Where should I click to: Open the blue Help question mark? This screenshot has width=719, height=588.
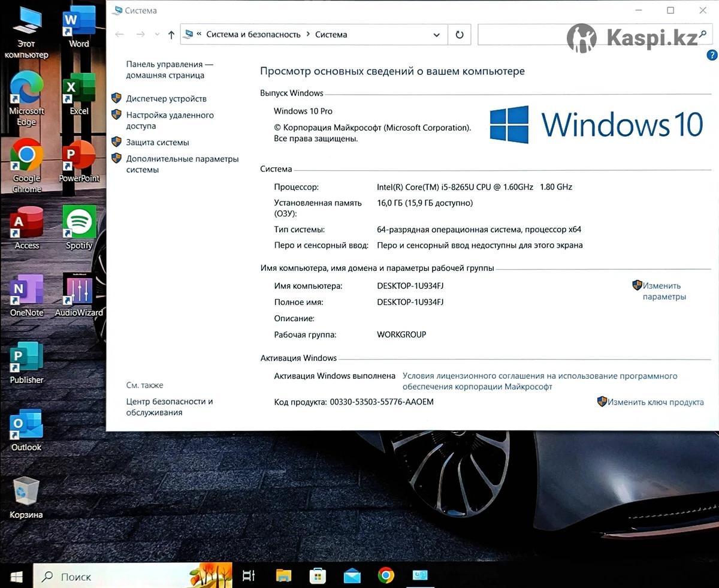click(712, 55)
